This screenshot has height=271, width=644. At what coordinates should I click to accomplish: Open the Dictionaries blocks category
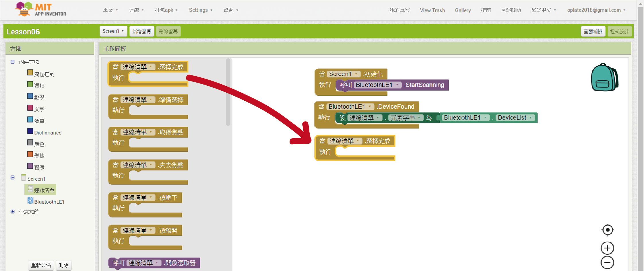(x=48, y=132)
